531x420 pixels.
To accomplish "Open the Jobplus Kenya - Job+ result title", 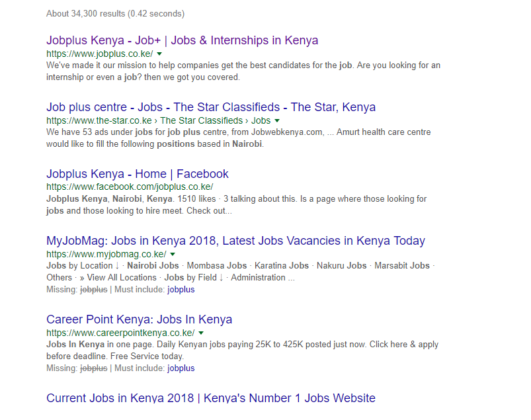I will point(183,40).
